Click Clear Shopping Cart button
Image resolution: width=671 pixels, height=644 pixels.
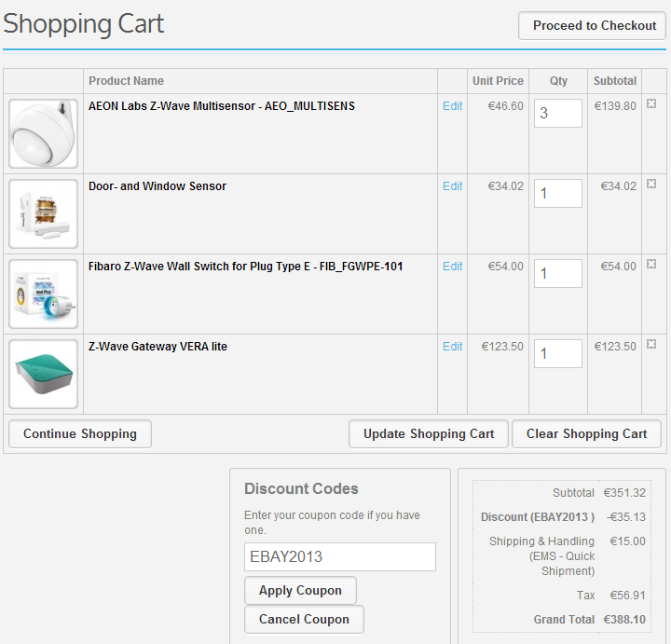coord(586,434)
